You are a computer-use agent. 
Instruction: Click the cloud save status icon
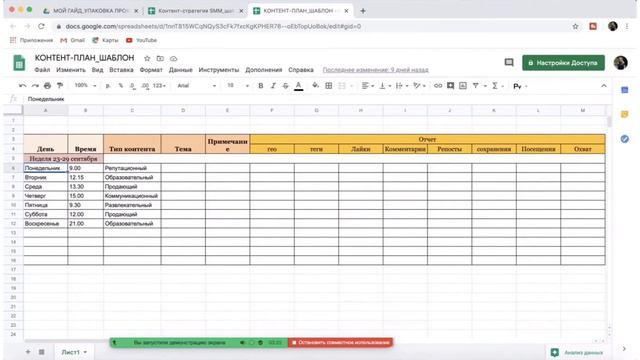click(x=173, y=58)
